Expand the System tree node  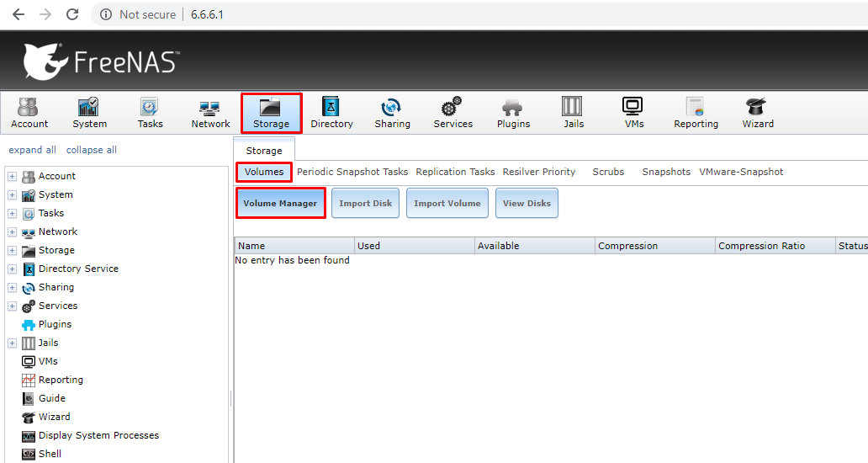click(12, 195)
